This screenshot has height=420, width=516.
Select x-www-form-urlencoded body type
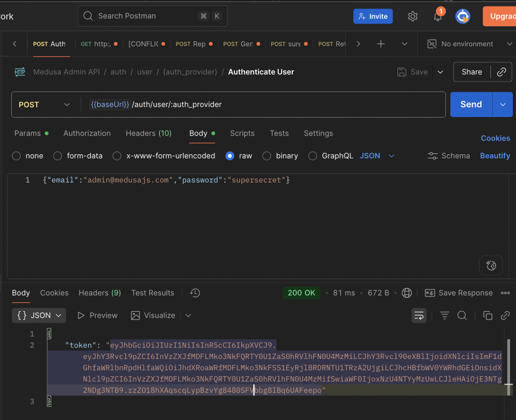click(117, 156)
